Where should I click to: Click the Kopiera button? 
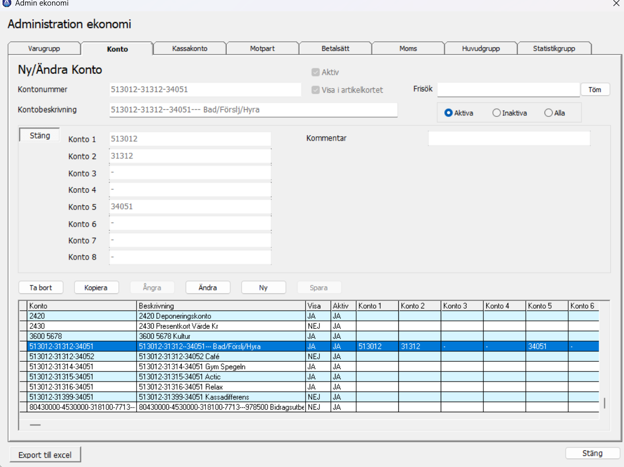[96, 287]
